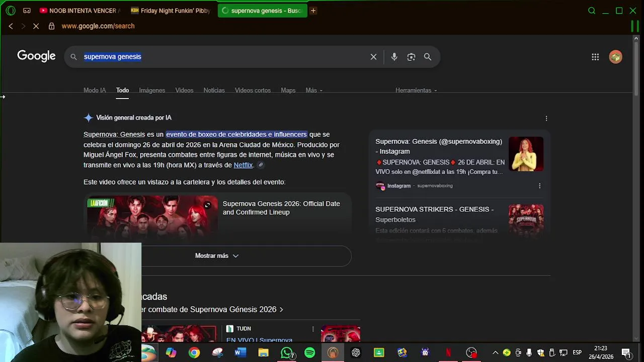Copy link icon next to Netflix
644x362 pixels.
coord(261,165)
